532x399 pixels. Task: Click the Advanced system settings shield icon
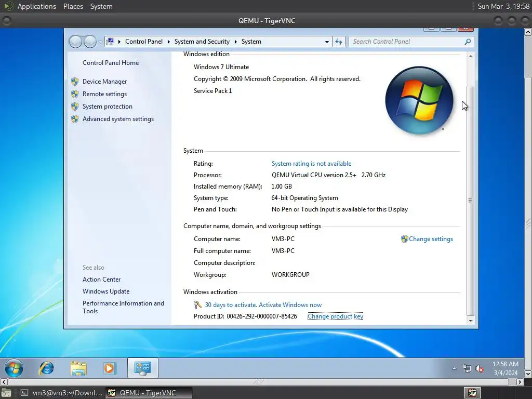click(75, 119)
